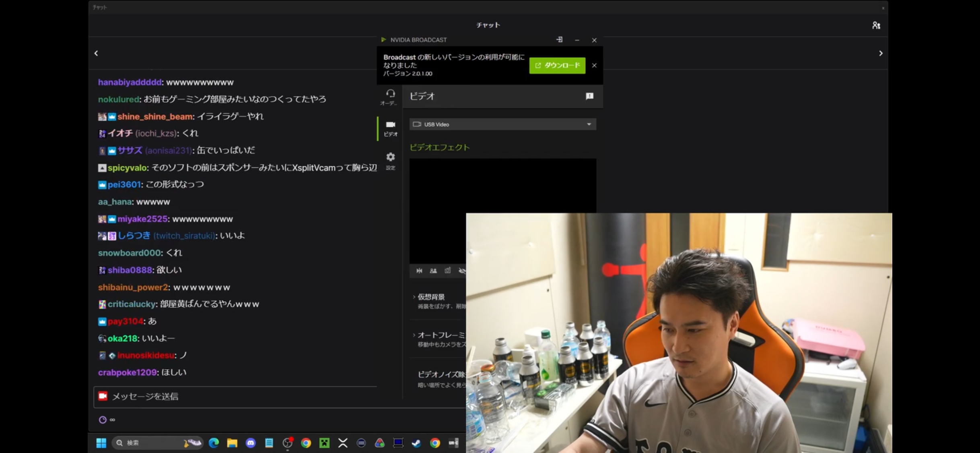Click the mirror/flip preview icon

click(419, 271)
